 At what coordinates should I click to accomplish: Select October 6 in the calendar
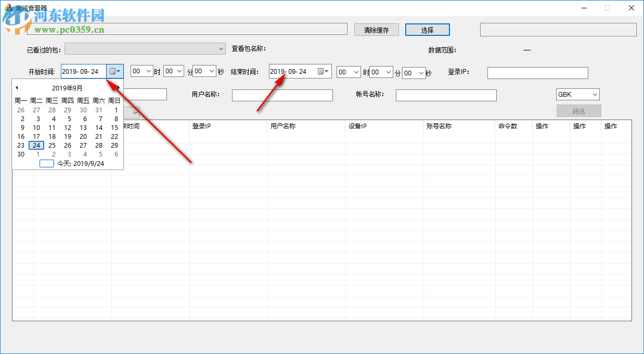pyautogui.click(x=116, y=154)
